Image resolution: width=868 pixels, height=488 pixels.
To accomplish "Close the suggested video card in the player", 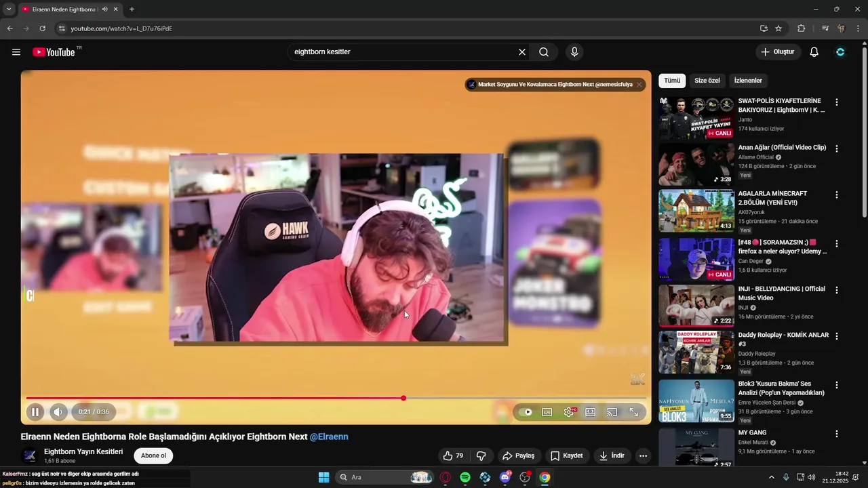I will [639, 85].
